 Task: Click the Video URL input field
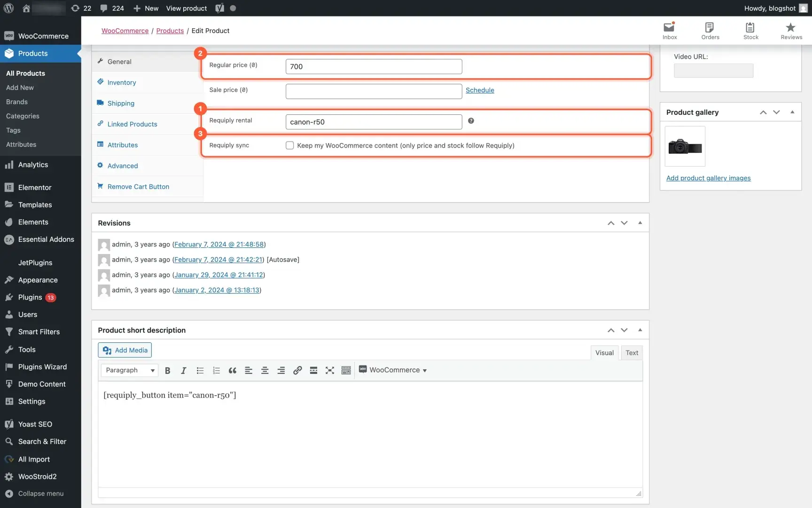tap(713, 71)
